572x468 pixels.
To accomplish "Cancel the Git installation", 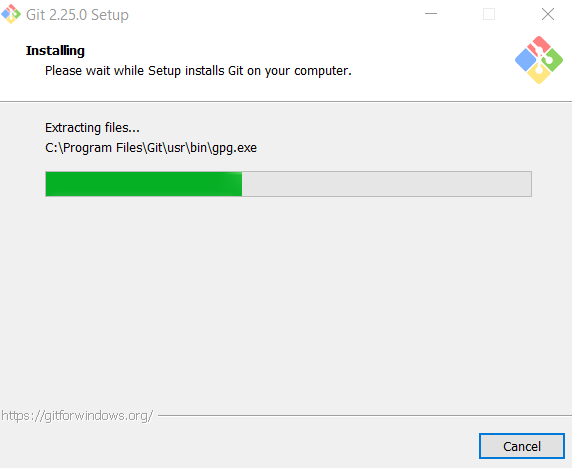I will coord(522,446).
